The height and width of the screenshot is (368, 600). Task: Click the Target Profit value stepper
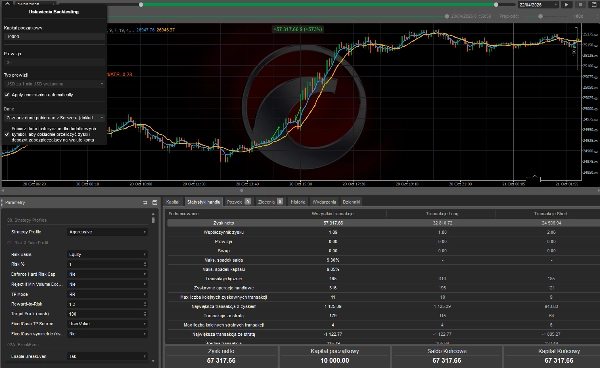(145, 314)
